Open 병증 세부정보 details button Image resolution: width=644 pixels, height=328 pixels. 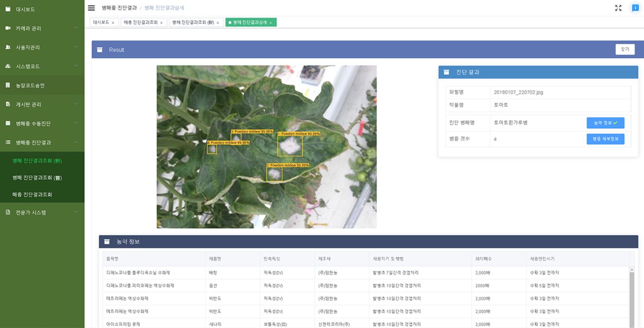(x=605, y=139)
